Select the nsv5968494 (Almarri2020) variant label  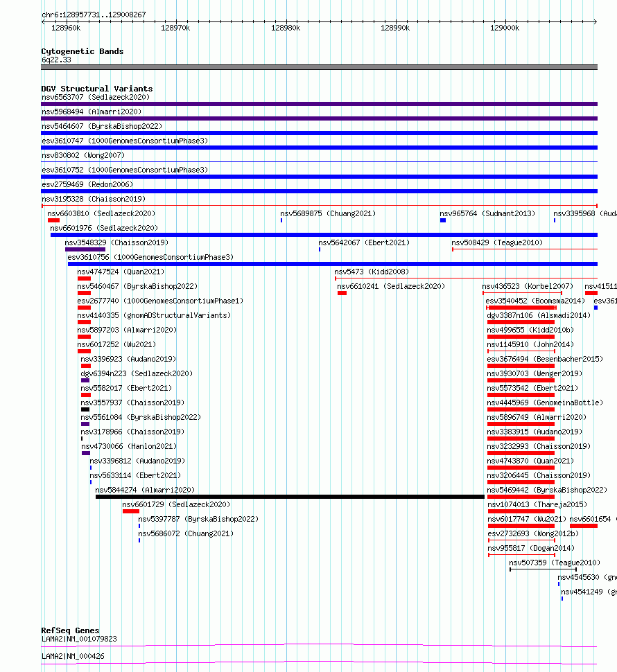[92, 112]
